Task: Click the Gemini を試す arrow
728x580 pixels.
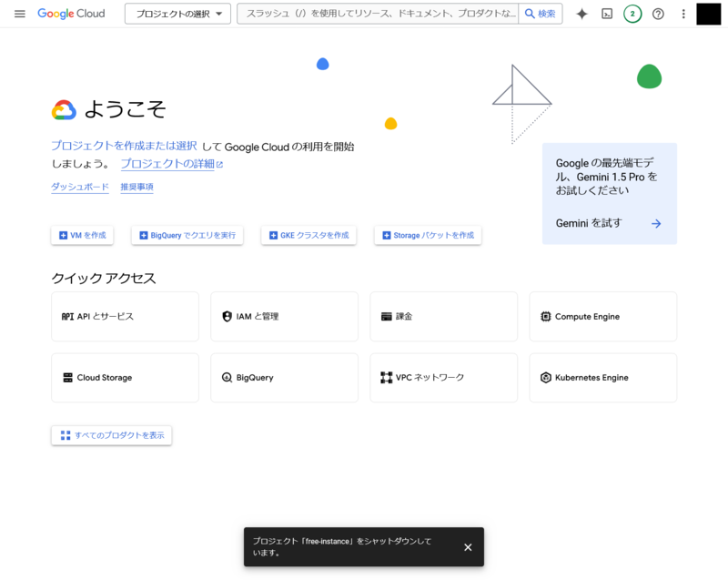Action: (656, 224)
